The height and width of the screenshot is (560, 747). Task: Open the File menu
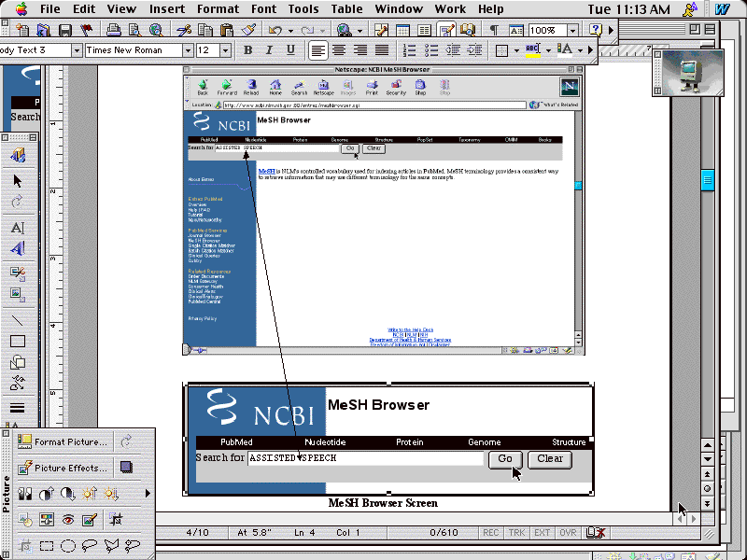(x=50, y=9)
